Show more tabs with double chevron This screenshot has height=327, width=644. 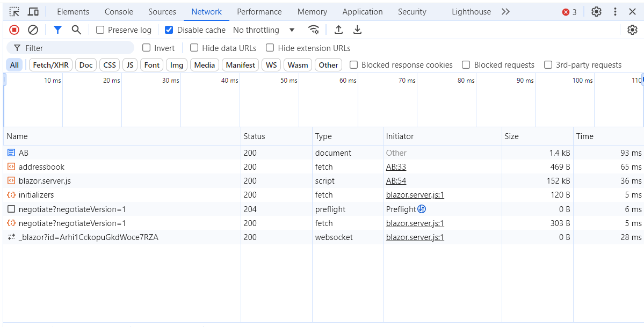505,12
